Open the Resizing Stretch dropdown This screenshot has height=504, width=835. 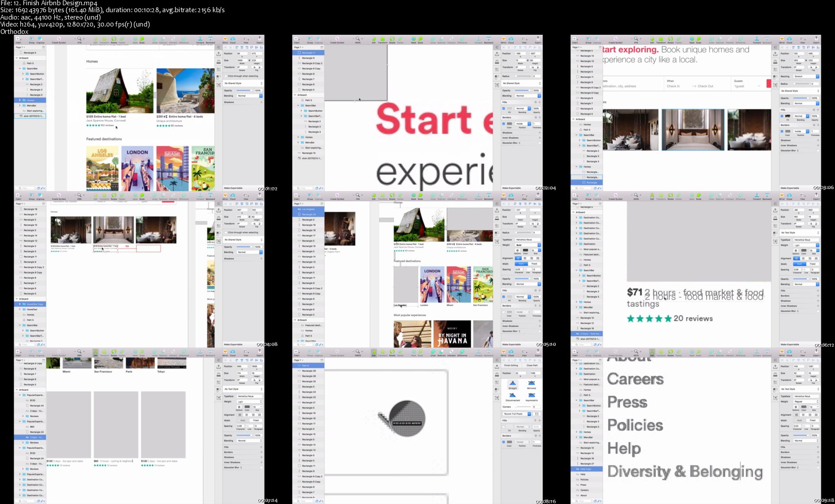pyautogui.click(x=805, y=76)
